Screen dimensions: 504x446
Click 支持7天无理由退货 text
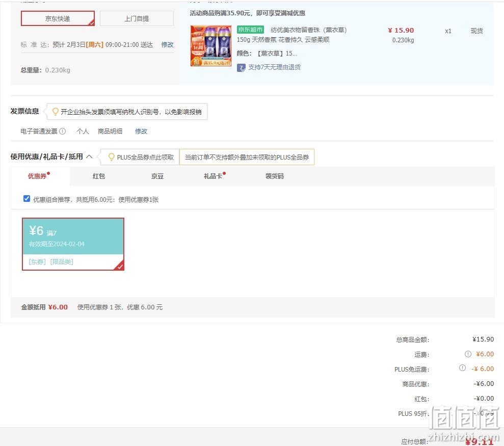(x=275, y=67)
